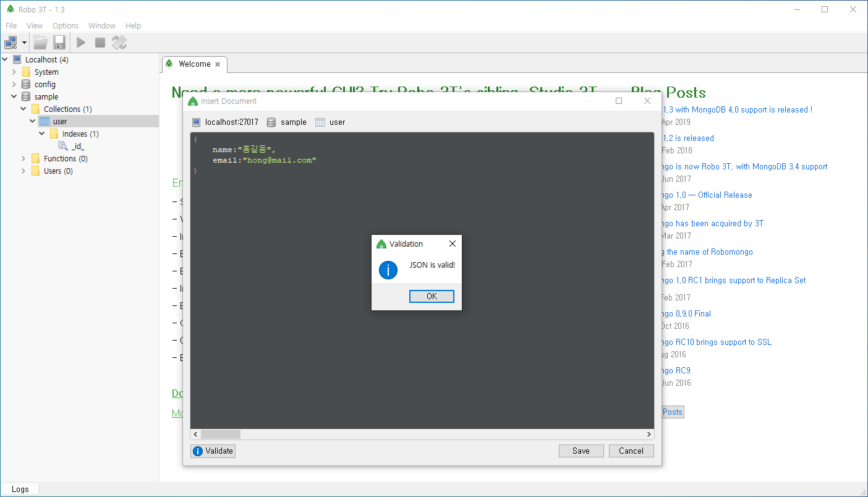Click the Welcome tab leaf icon

[169, 64]
